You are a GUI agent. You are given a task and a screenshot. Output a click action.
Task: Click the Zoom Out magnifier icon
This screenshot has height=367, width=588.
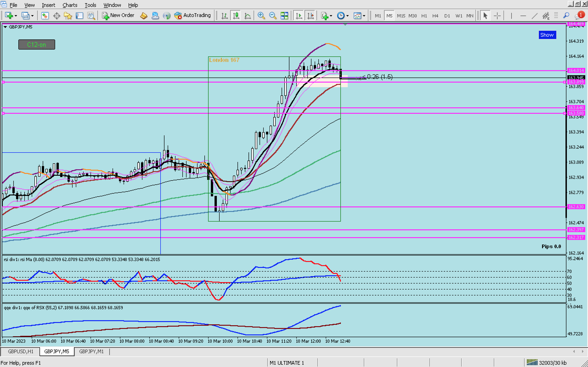click(x=273, y=16)
